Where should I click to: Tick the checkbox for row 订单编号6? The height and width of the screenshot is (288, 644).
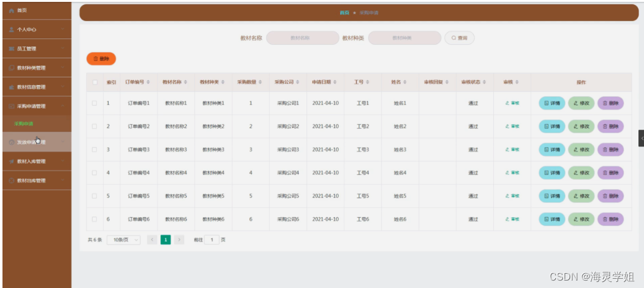[x=94, y=219]
